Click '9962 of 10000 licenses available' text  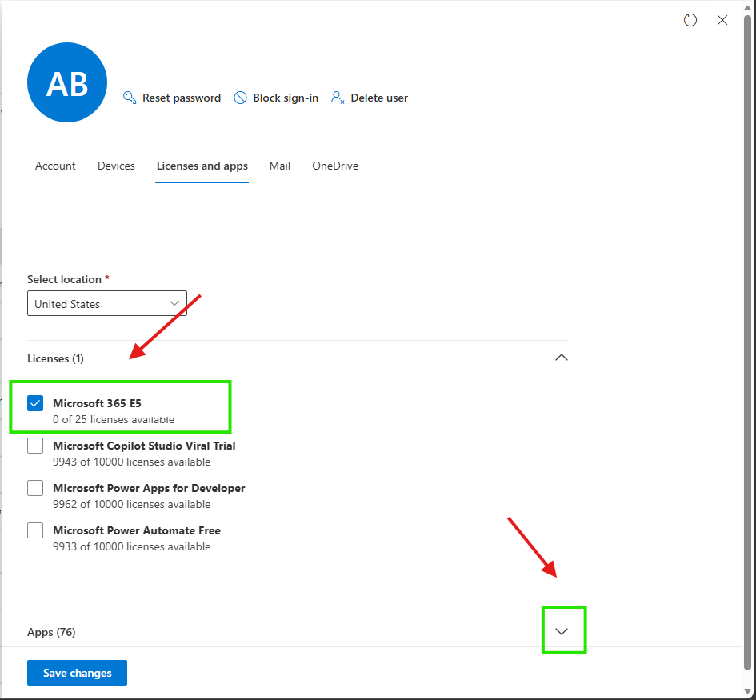tap(132, 504)
